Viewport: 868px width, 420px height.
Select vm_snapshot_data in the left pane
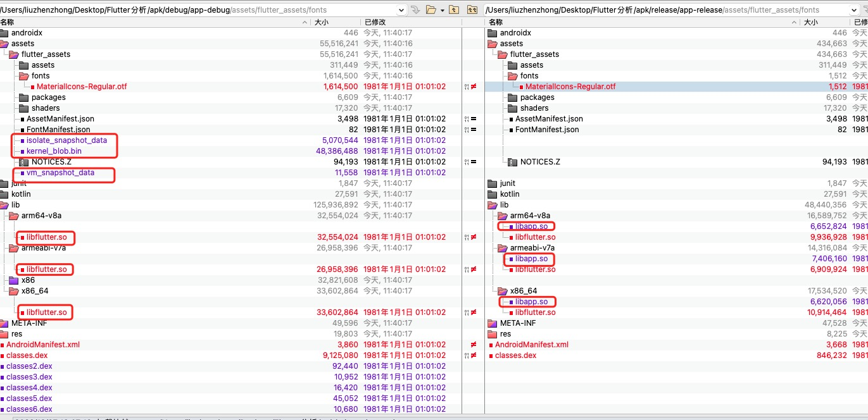(60, 173)
